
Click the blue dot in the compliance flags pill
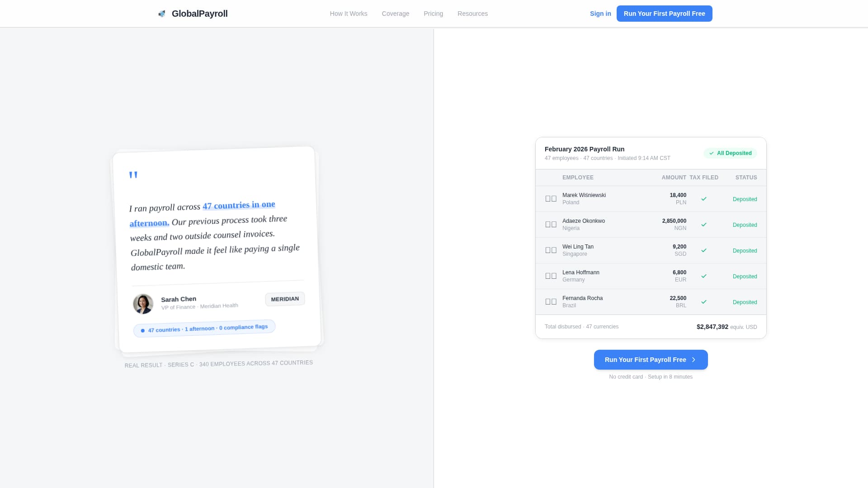[142, 330]
